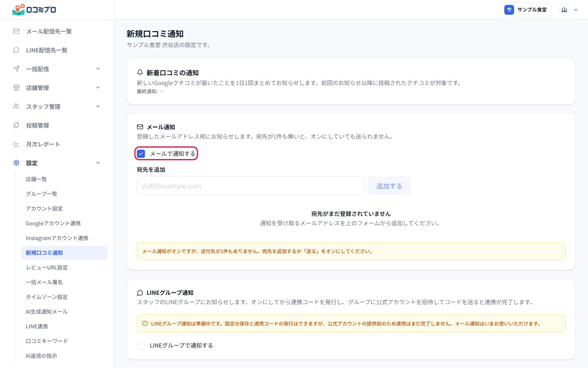The width and height of the screenshot is (588, 368).
Task: Open アカウント設定 menu item
Action: [64, 209]
